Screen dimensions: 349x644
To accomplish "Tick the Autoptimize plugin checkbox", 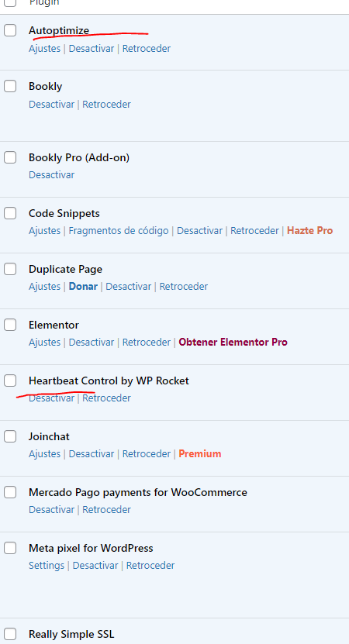I will pyautogui.click(x=10, y=30).
